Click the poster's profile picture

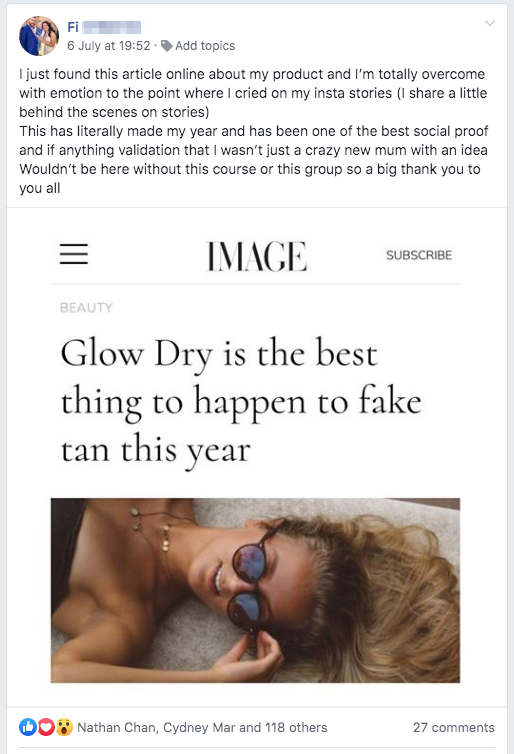coord(38,36)
